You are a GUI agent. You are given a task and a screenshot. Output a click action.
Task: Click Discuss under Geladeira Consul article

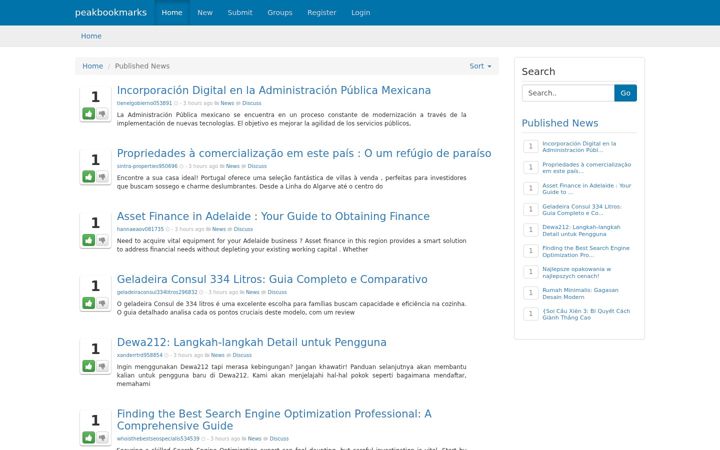pyautogui.click(x=277, y=292)
